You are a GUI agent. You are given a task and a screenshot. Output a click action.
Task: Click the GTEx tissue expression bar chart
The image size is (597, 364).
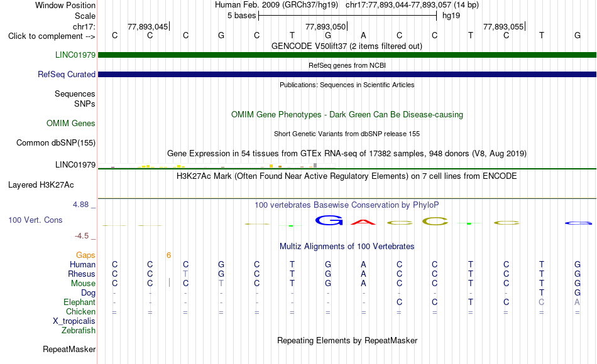coord(216,166)
